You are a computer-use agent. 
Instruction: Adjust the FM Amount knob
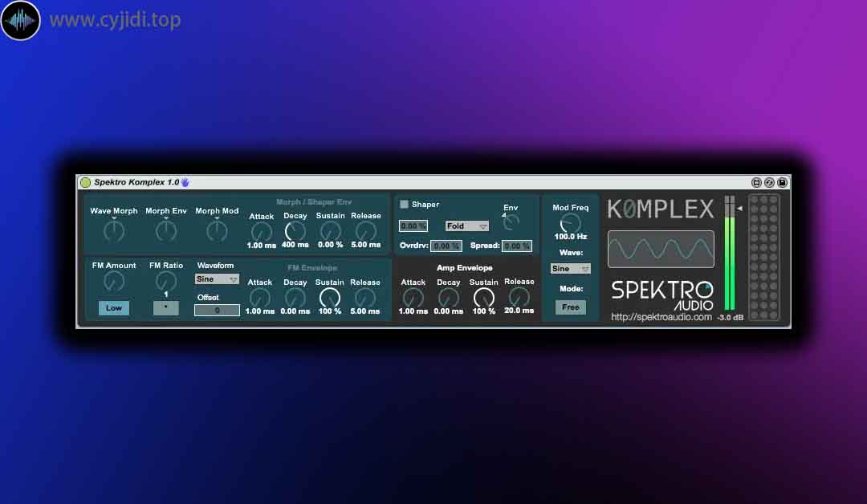(x=114, y=282)
